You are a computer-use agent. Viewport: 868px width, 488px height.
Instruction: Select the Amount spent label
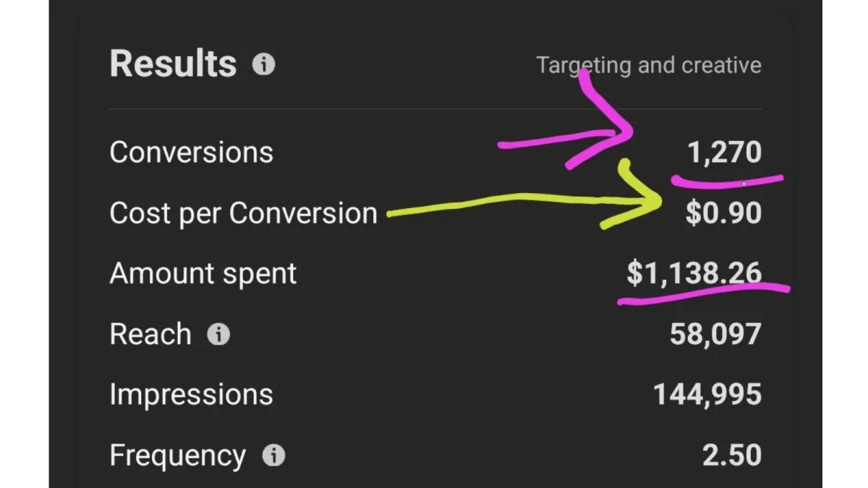pos(203,275)
